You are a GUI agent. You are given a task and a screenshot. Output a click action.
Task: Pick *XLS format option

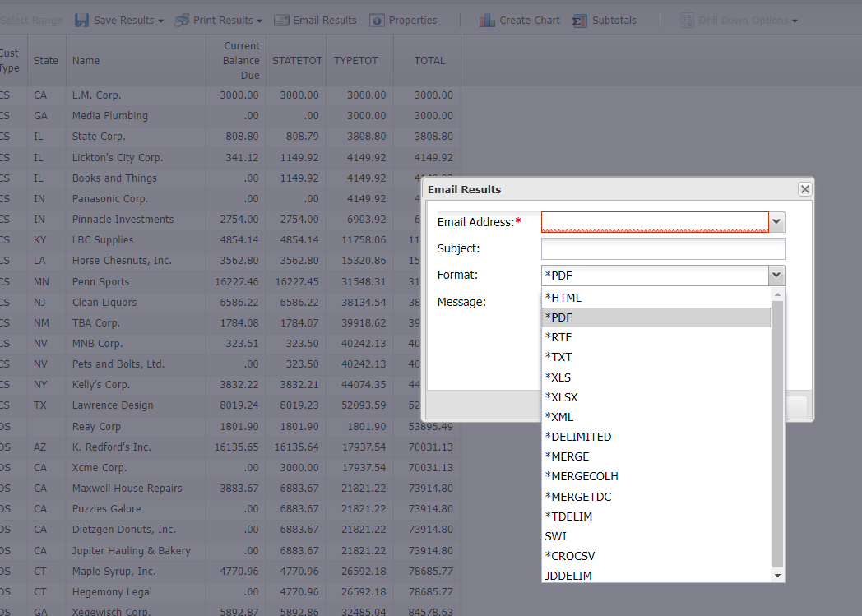[656, 377]
